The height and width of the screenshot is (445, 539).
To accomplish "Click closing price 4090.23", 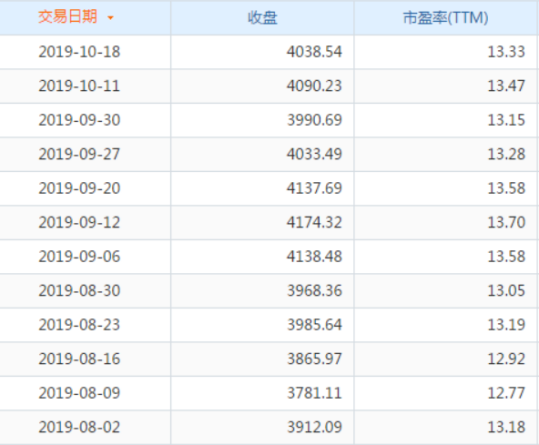I will point(315,86).
